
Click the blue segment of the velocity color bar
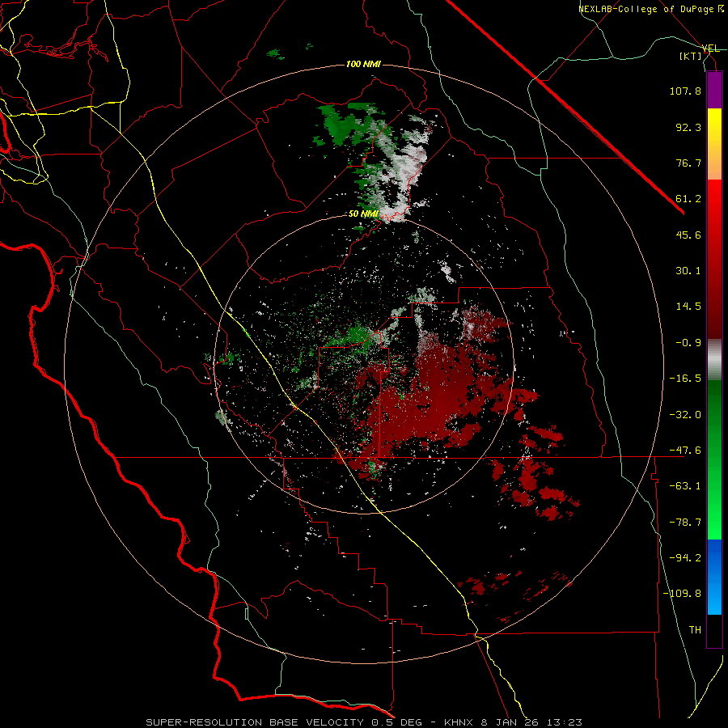point(714,577)
